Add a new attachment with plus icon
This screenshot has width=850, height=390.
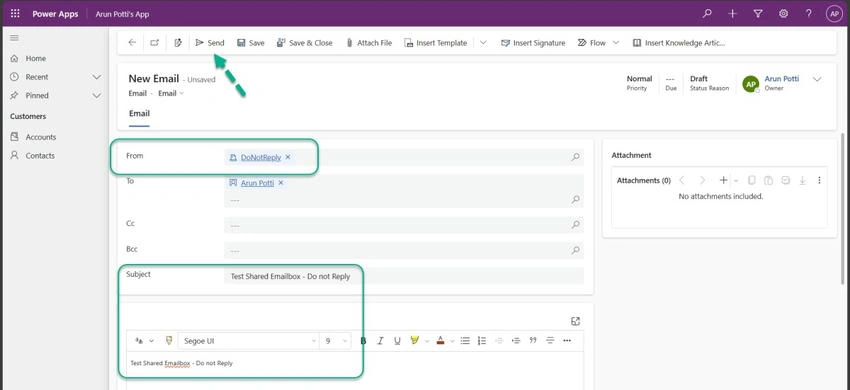click(723, 180)
